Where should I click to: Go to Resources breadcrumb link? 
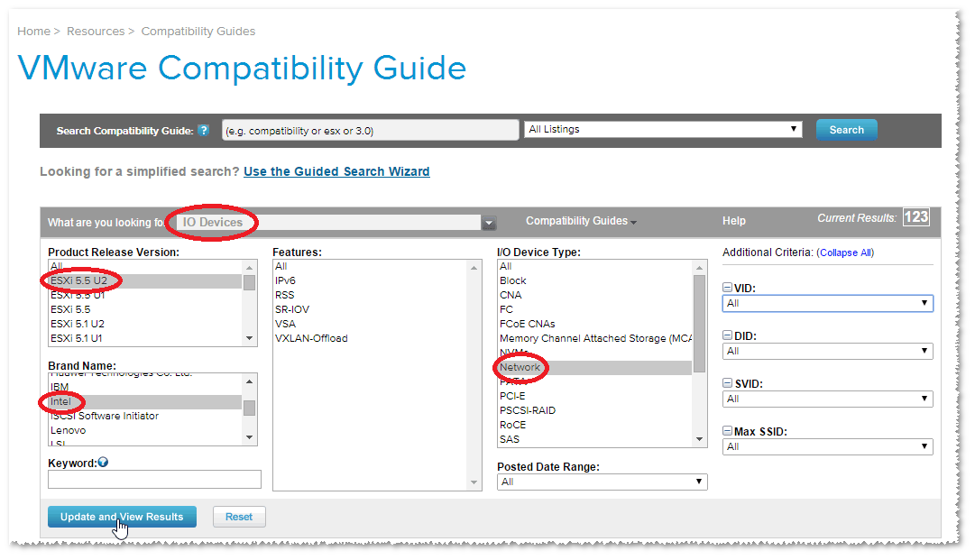coord(96,31)
